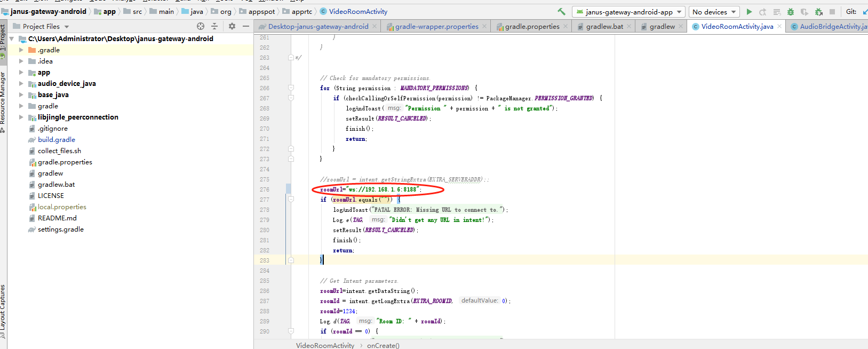Open run configuration dropdown janus-gateway-android-app

[x=629, y=12]
